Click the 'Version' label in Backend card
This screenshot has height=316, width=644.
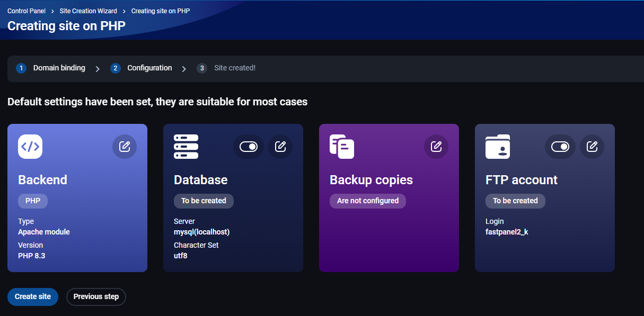click(x=31, y=245)
